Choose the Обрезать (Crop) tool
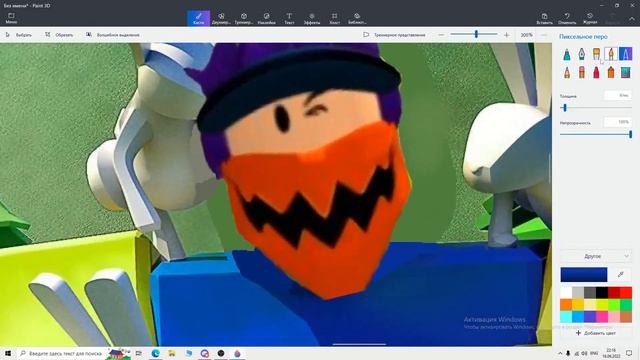640x360 pixels. pyautogui.click(x=59, y=35)
